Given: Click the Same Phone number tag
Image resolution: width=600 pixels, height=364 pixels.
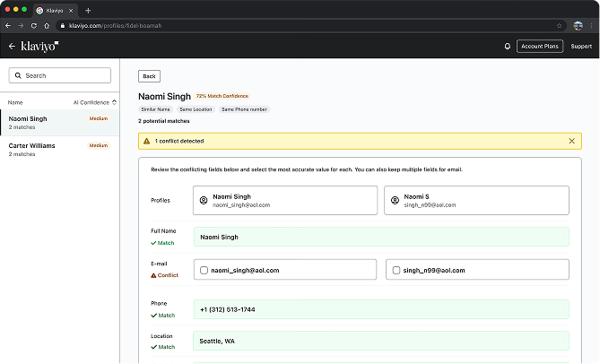Looking at the screenshot, I should coord(244,109).
